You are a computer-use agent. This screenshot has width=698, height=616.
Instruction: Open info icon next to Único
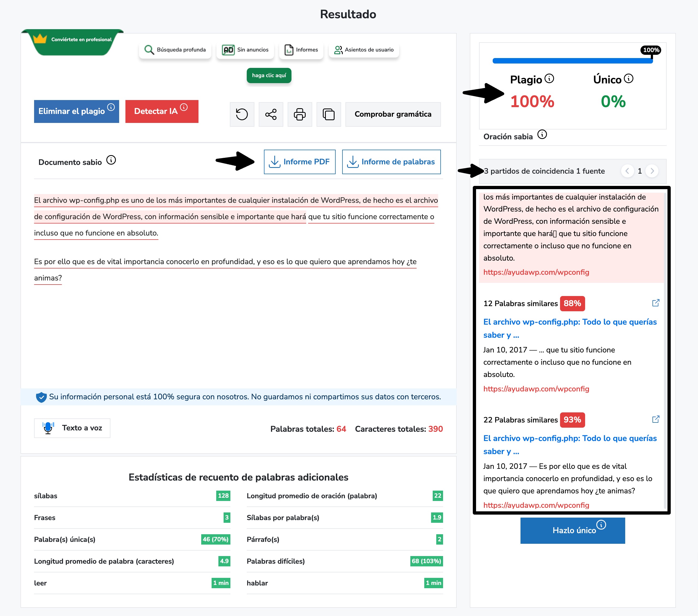click(x=628, y=78)
